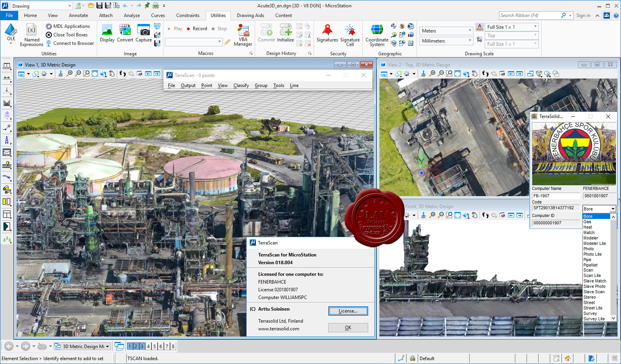Click Zoom In icon in View 1 toolbar
The height and width of the screenshot is (364, 621).
tap(70, 73)
